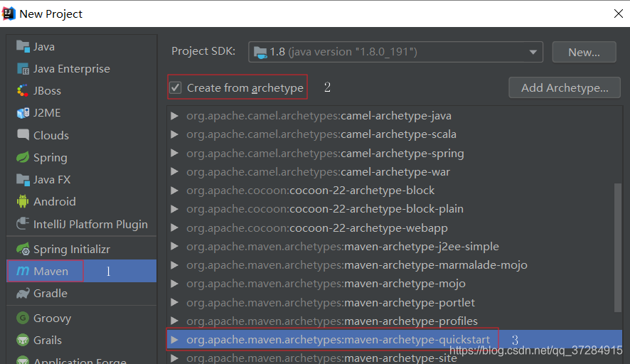Select Java Enterprise project type
This screenshot has height=364, width=630.
coord(82,69)
